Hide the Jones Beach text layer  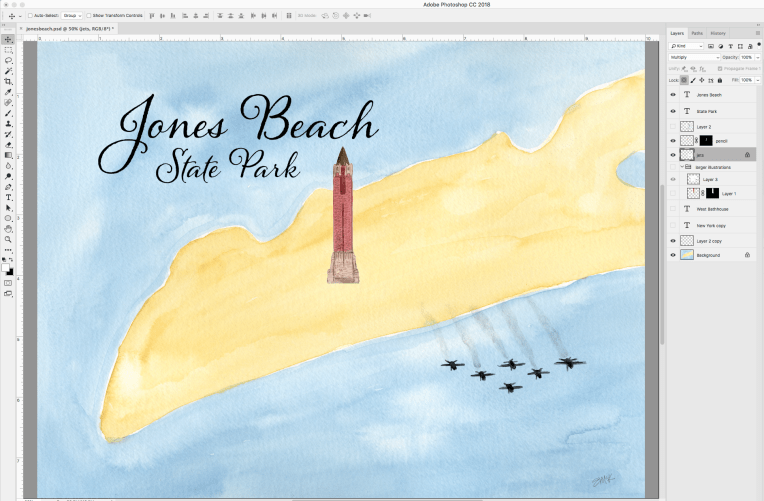[x=673, y=95]
